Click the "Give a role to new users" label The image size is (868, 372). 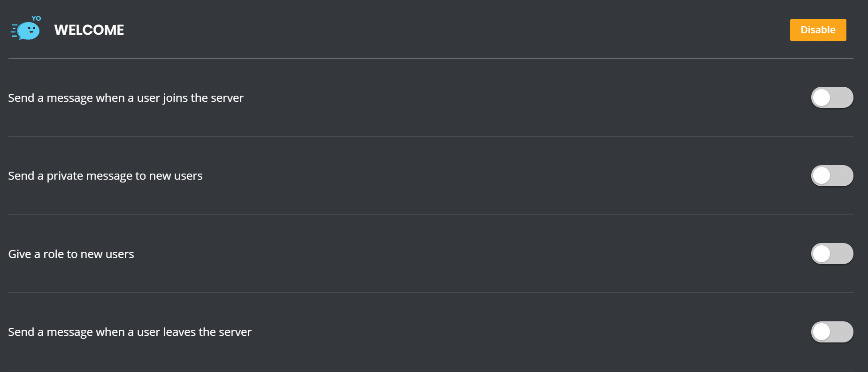(x=71, y=254)
